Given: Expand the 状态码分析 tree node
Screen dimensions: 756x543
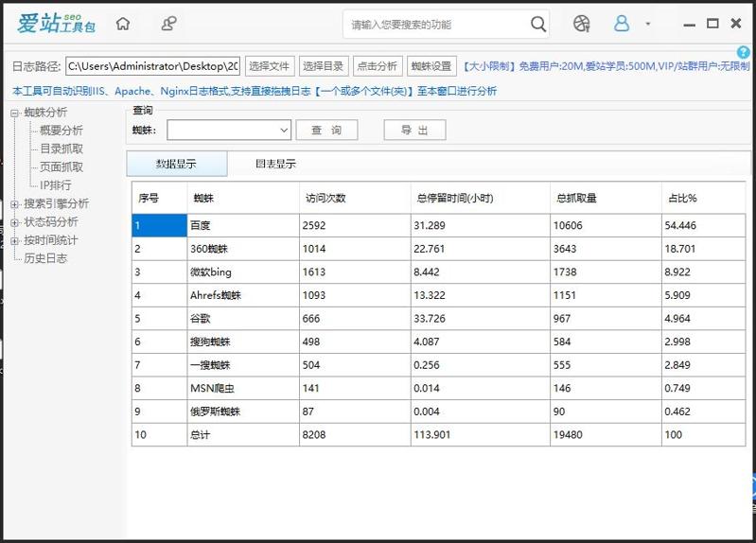Looking at the screenshot, I should pos(15,222).
